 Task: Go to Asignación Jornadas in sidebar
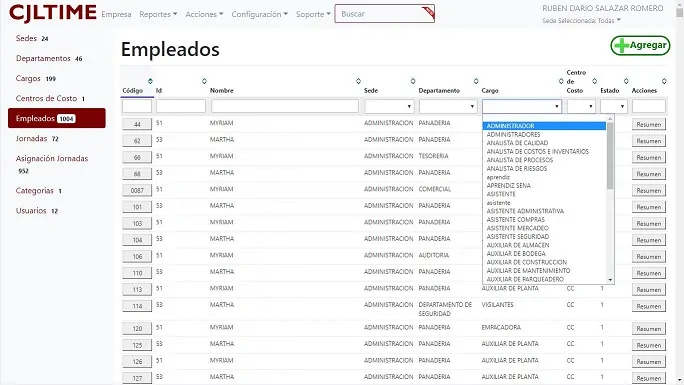tap(52, 164)
